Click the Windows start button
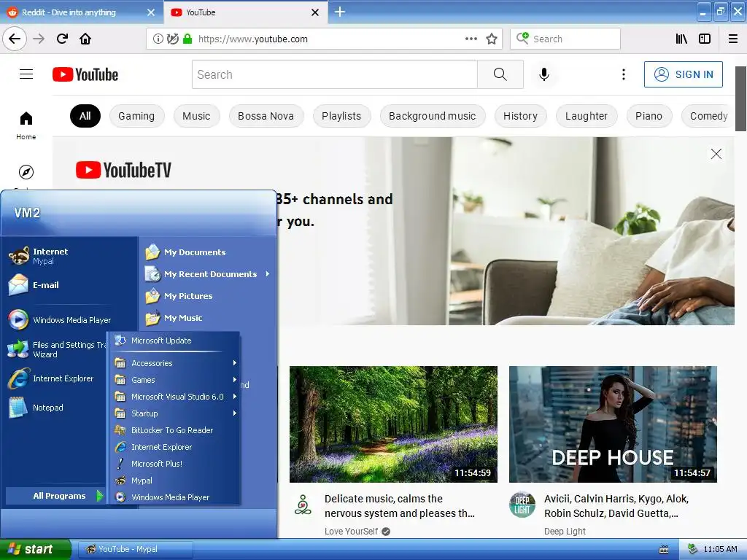 (35, 549)
